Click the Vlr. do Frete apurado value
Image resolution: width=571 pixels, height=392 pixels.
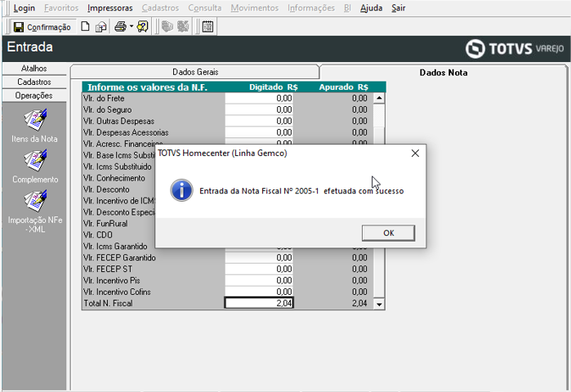359,98
